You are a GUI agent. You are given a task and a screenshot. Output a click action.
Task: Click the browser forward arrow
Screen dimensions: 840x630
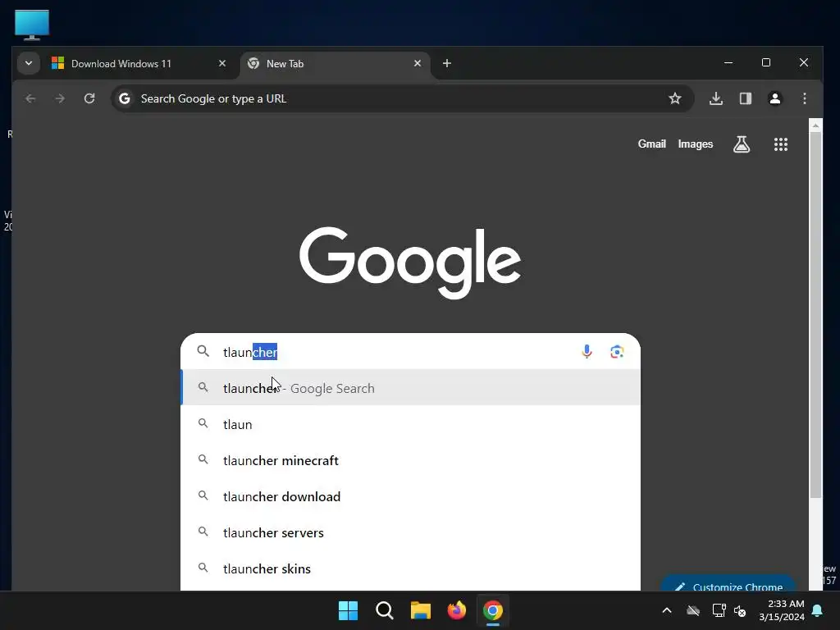[x=60, y=98]
